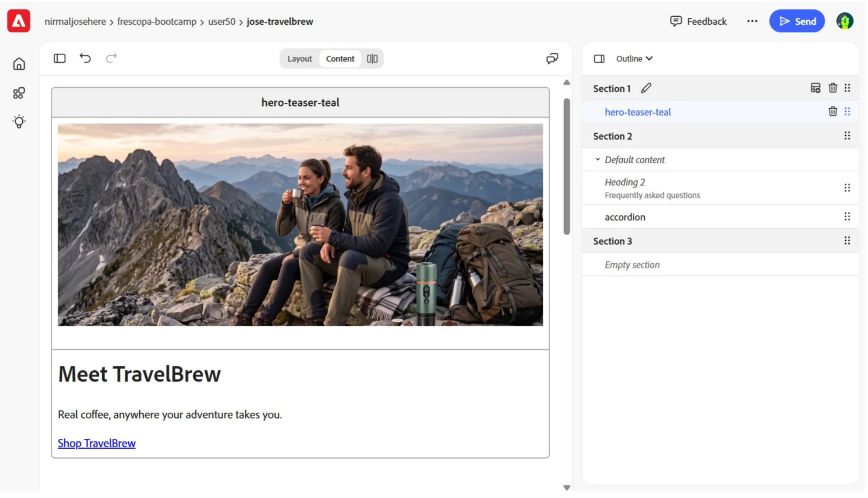Switch to the Content tab
This screenshot has width=868, height=498.
click(x=341, y=59)
